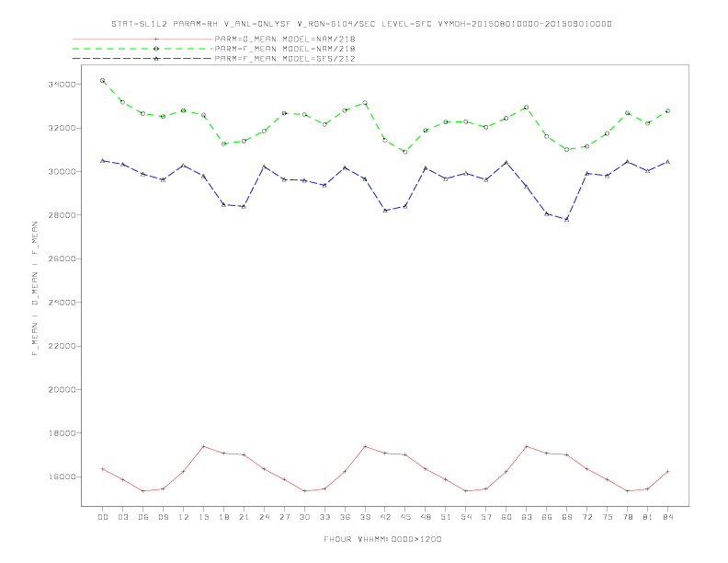Click blue GFS triangle point at hour 69

click(x=567, y=219)
